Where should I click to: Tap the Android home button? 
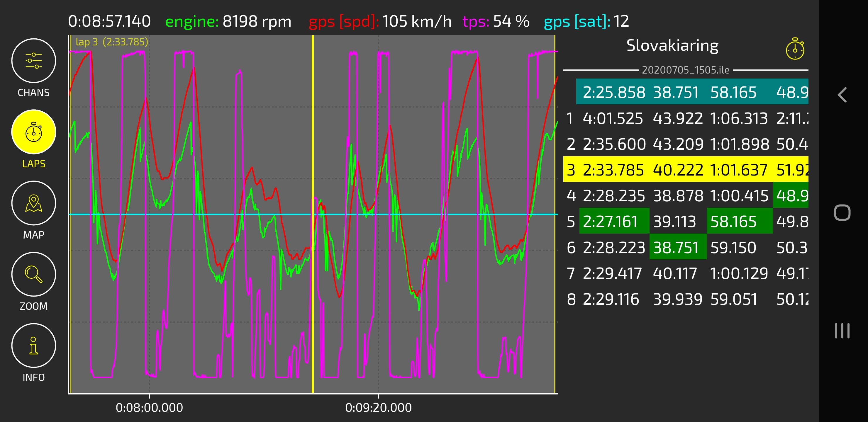[x=842, y=212]
